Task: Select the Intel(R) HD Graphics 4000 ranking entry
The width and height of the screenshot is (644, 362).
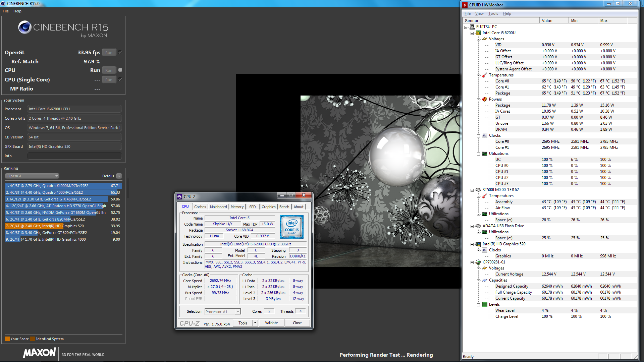Action: tap(63, 239)
